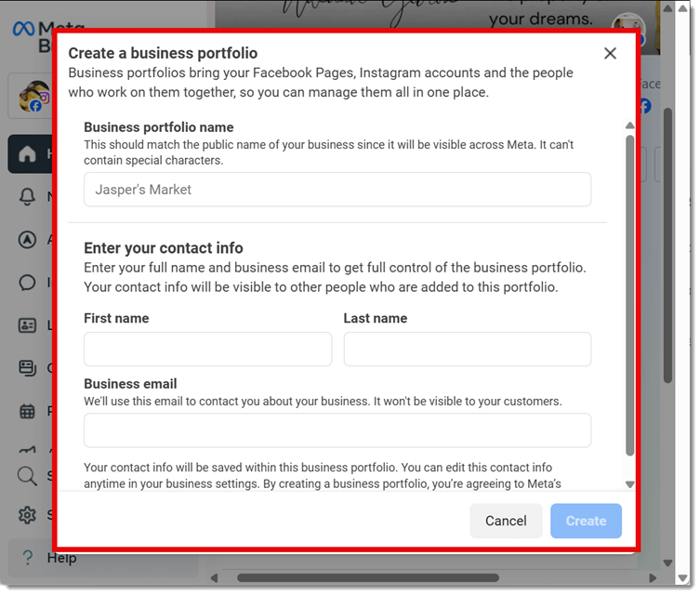This screenshot has width=700, height=595.
Task: Click the Business portfolio name input field
Action: pos(337,190)
